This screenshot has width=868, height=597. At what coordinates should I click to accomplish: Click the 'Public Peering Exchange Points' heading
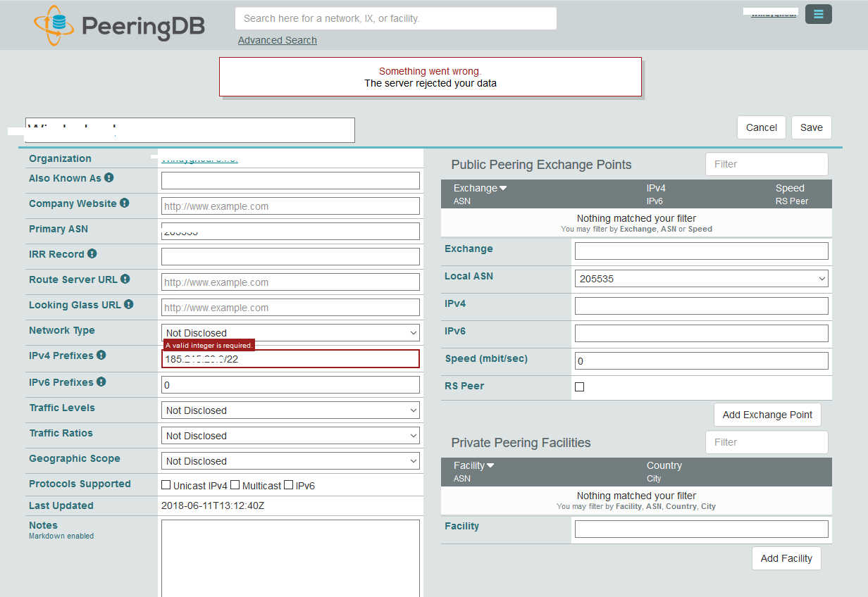[x=541, y=165]
